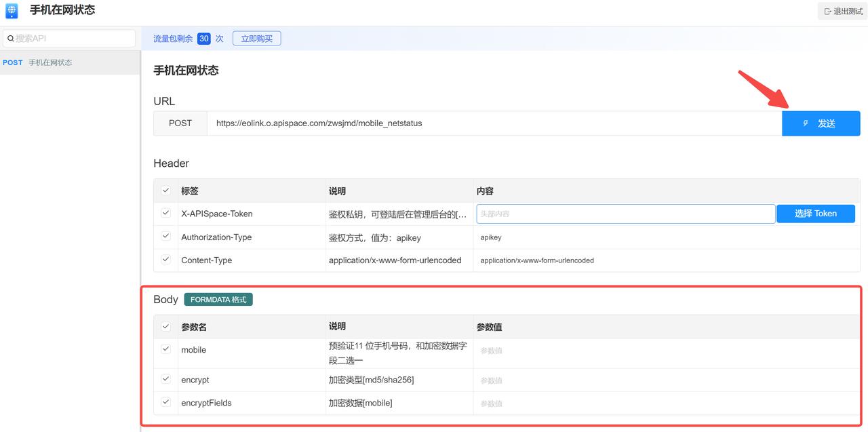This screenshot has height=432, width=868.
Task: Click the 头部内容 token input field
Action: pyautogui.click(x=624, y=213)
